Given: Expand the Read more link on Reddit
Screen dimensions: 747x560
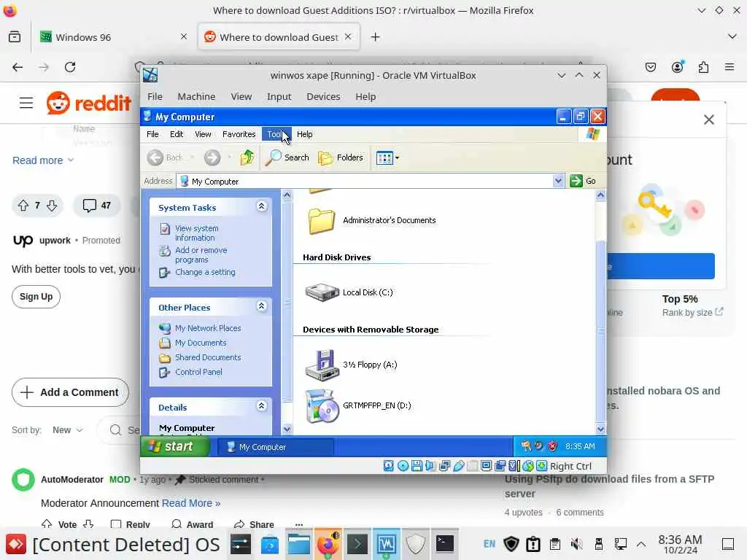Looking at the screenshot, I should click(x=43, y=160).
